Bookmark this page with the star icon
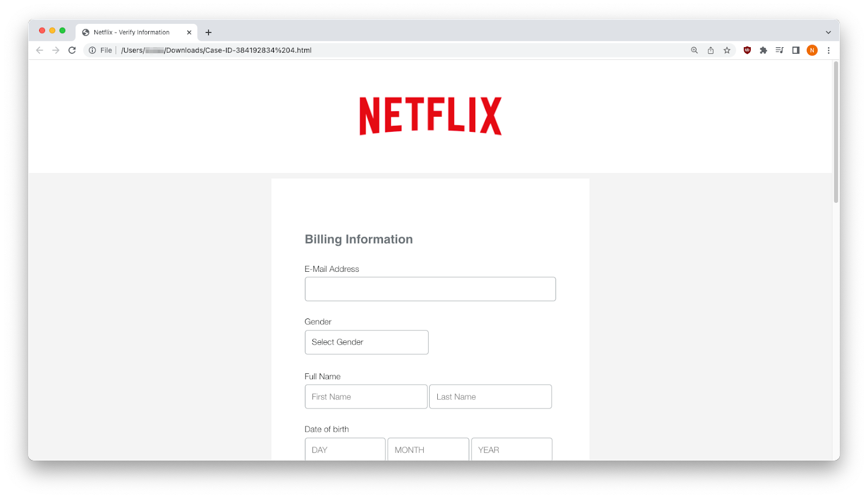868x498 pixels. click(727, 50)
